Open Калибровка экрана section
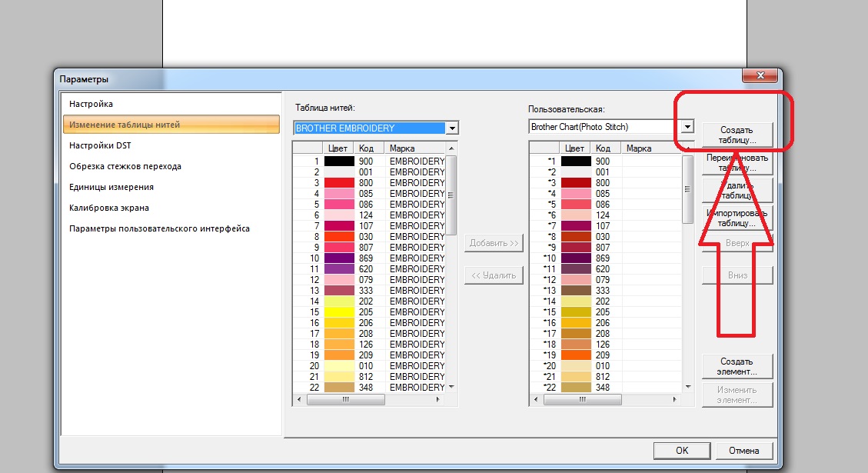Screen dimensions: 868x473 pyautogui.click(x=109, y=208)
